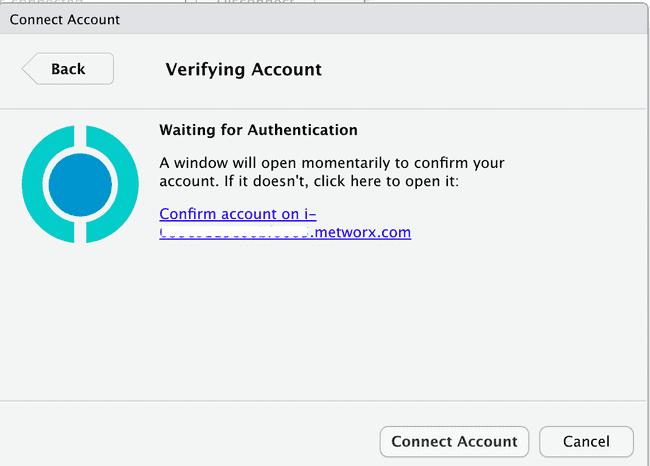
Task: Click the Connect Account button at bottom
Action: point(454,442)
